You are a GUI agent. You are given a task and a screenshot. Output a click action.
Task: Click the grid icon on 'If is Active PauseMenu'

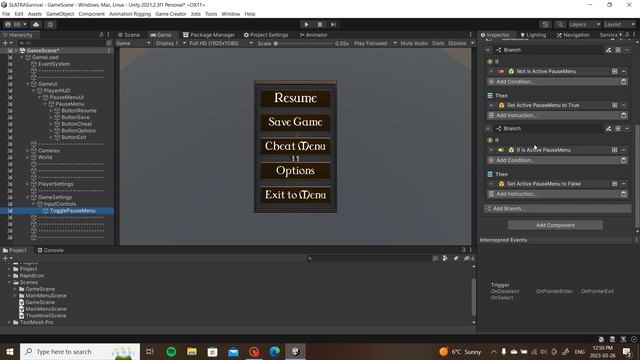pyautogui.click(x=614, y=150)
